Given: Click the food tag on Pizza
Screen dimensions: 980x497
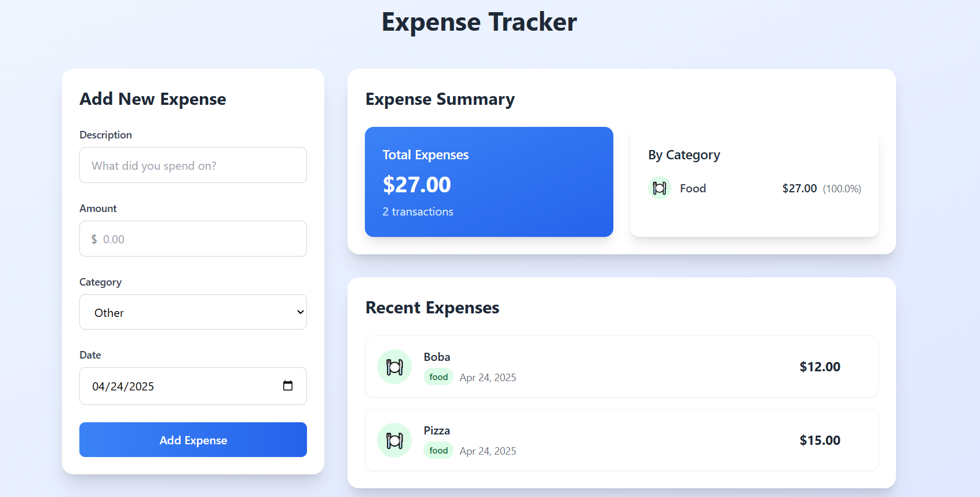Looking at the screenshot, I should pos(438,451).
